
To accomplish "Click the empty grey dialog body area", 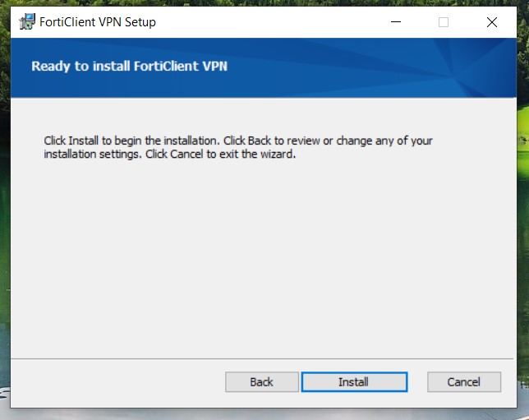I will coord(263,256).
